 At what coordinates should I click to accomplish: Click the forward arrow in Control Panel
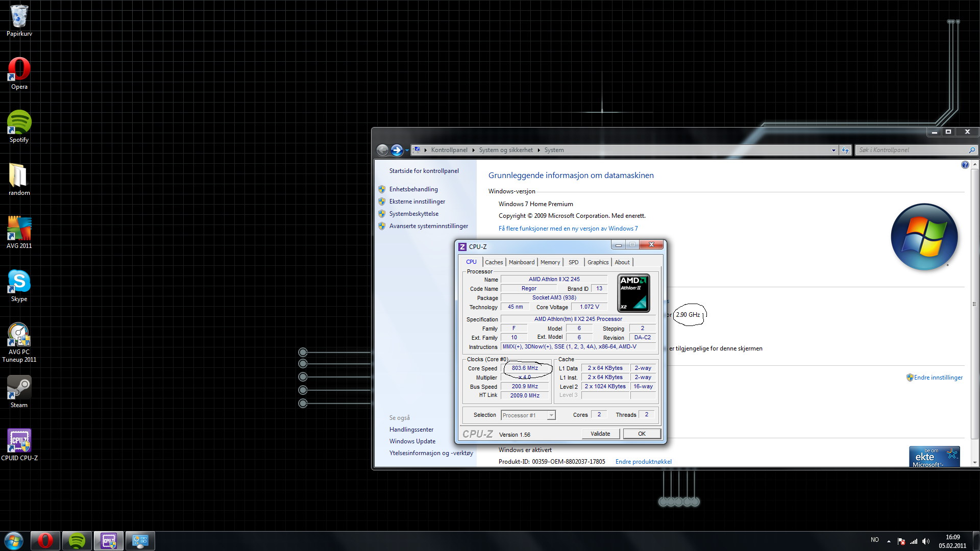click(397, 150)
